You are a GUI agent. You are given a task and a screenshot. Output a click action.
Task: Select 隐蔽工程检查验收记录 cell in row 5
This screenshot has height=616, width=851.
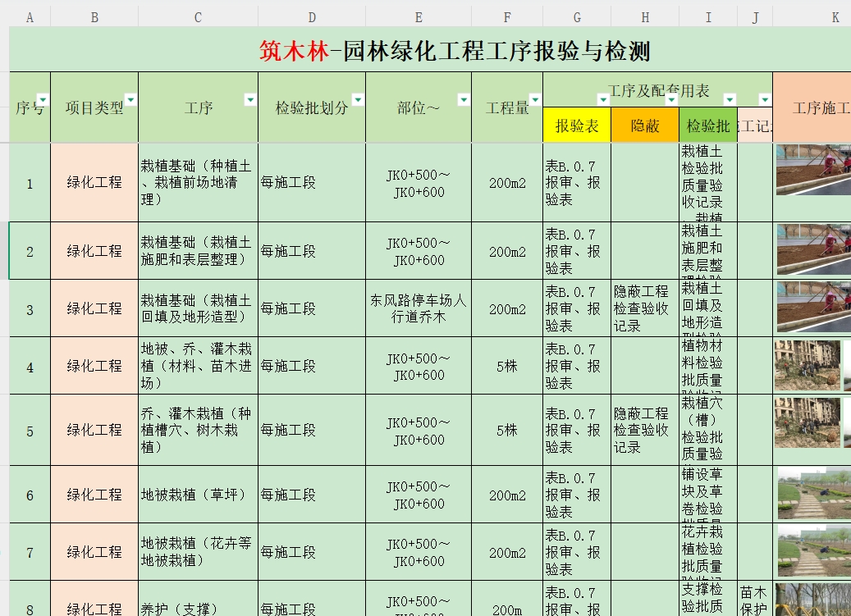click(x=645, y=430)
